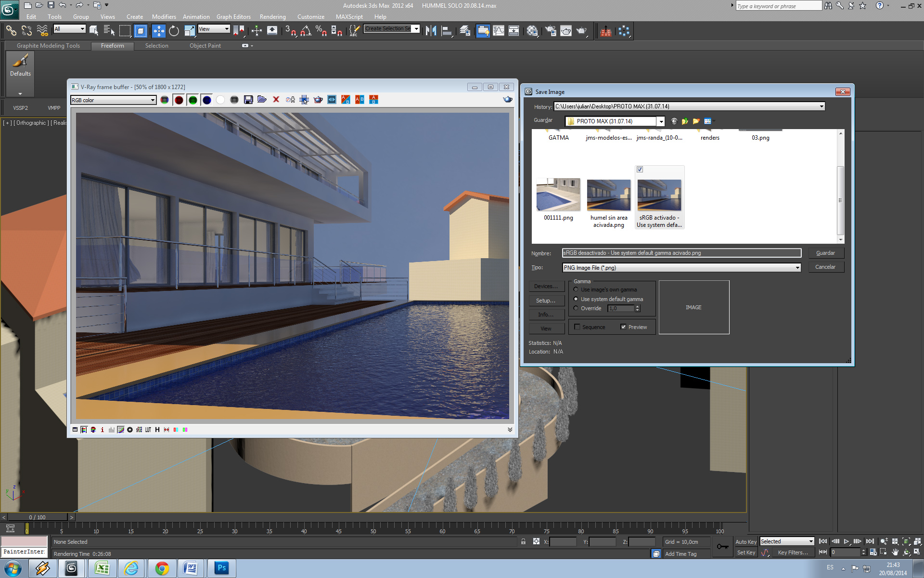Click the Guardar button

coord(825,253)
